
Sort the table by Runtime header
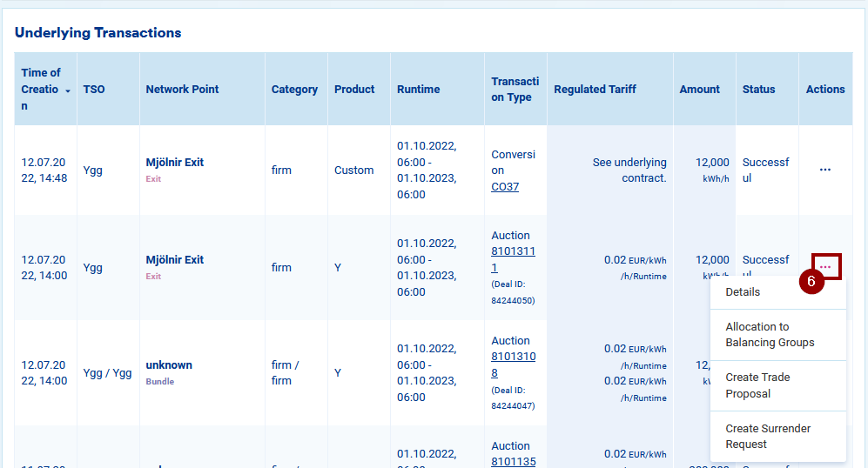pyautogui.click(x=419, y=90)
